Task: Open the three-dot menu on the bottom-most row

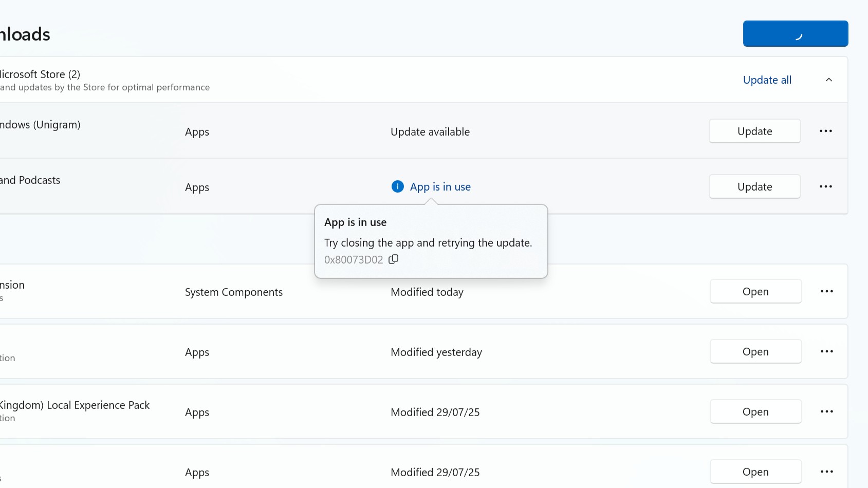Action: click(x=826, y=472)
